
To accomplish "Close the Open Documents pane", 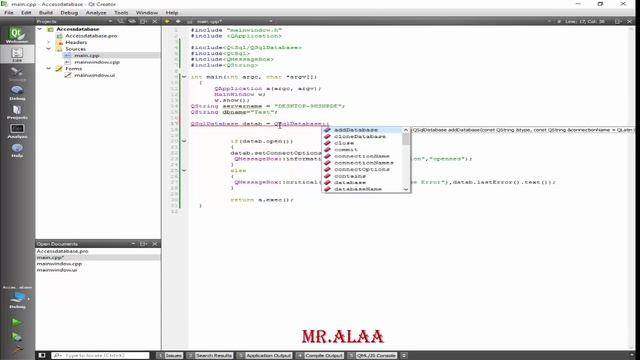I will pos(155,244).
